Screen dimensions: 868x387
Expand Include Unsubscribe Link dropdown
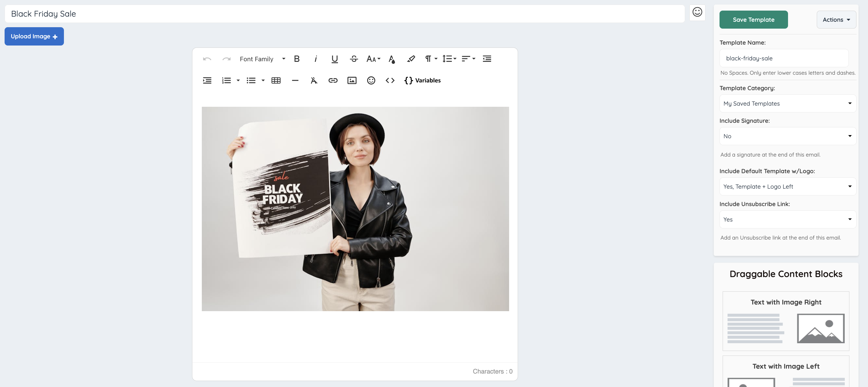pos(787,220)
